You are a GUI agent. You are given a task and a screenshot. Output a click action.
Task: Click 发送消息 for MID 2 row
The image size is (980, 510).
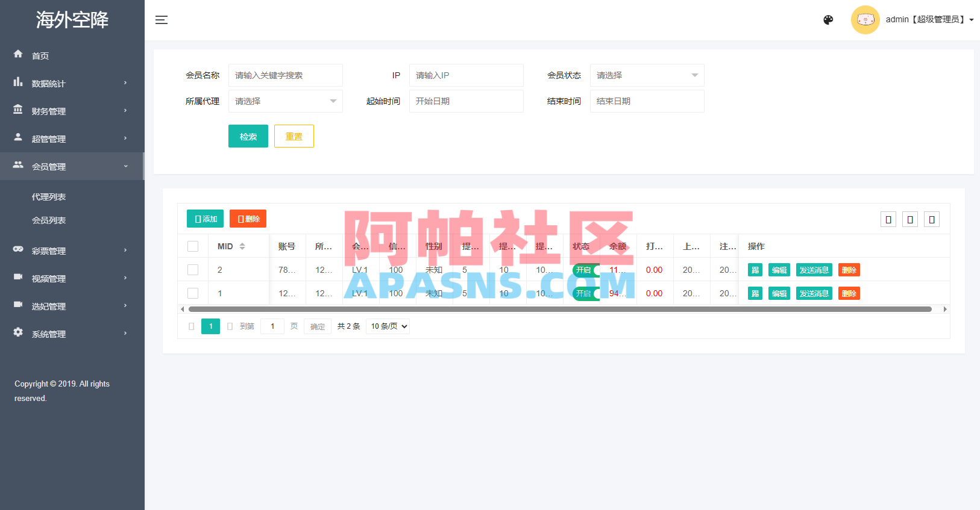814,270
